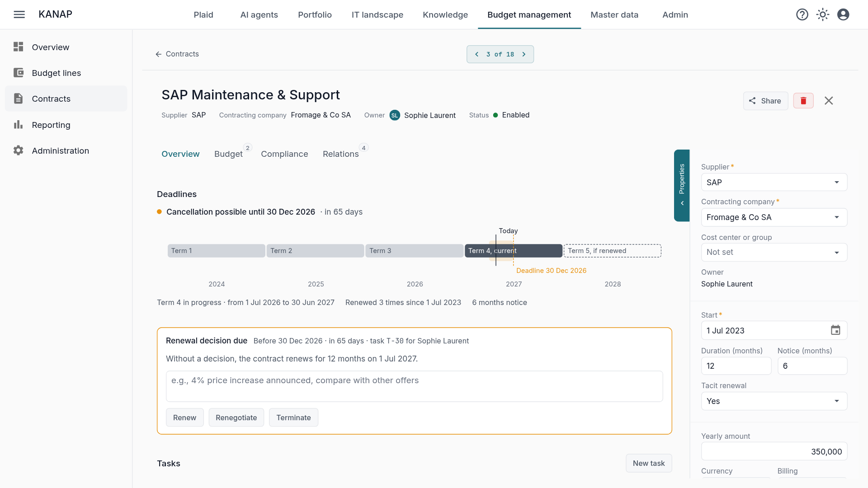868x488 pixels.
Task: Collapse the Properties side panel handle
Action: click(682, 185)
